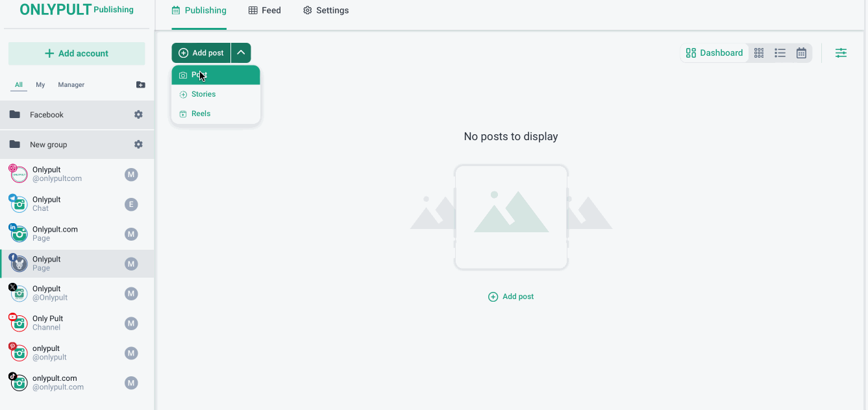Image resolution: width=868 pixels, height=410 pixels.
Task: Filter accounts by Manager
Action: [x=71, y=85]
